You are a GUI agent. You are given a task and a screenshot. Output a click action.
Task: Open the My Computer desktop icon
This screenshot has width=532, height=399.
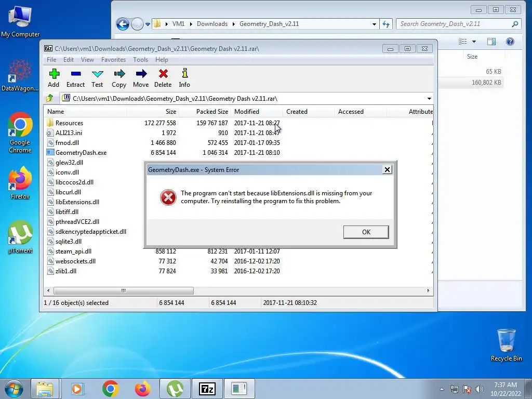tap(20, 22)
